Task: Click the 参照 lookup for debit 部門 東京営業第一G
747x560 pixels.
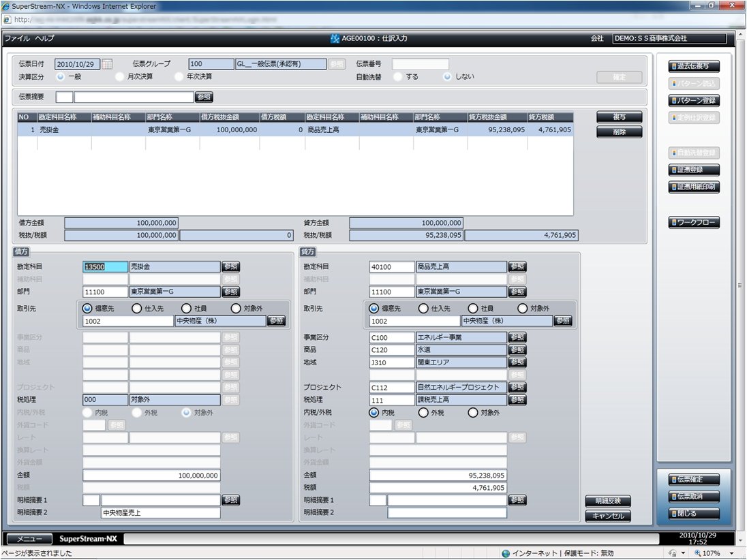Action: [x=231, y=292]
